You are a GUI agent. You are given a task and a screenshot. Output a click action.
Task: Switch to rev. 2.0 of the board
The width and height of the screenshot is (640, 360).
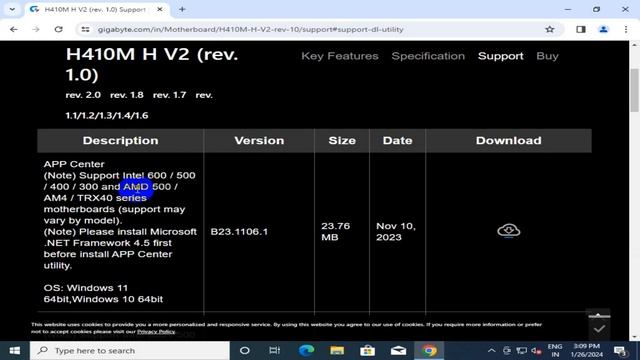tap(83, 95)
